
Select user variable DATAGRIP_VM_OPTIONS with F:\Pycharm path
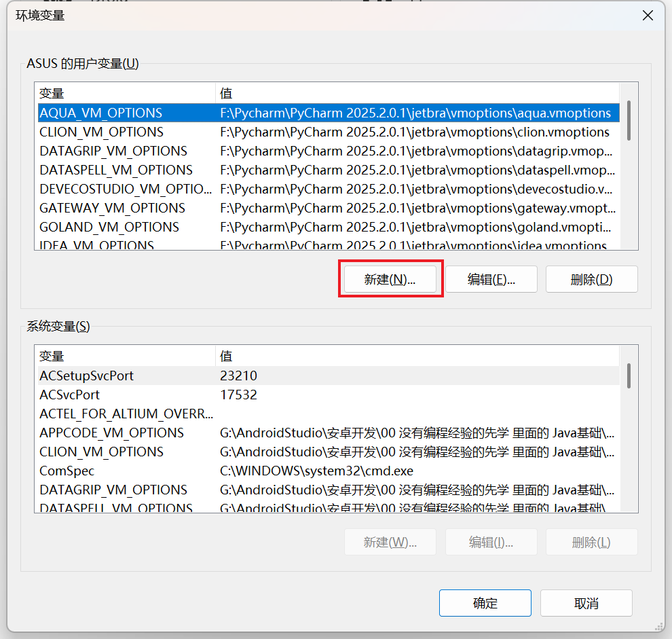pos(329,151)
